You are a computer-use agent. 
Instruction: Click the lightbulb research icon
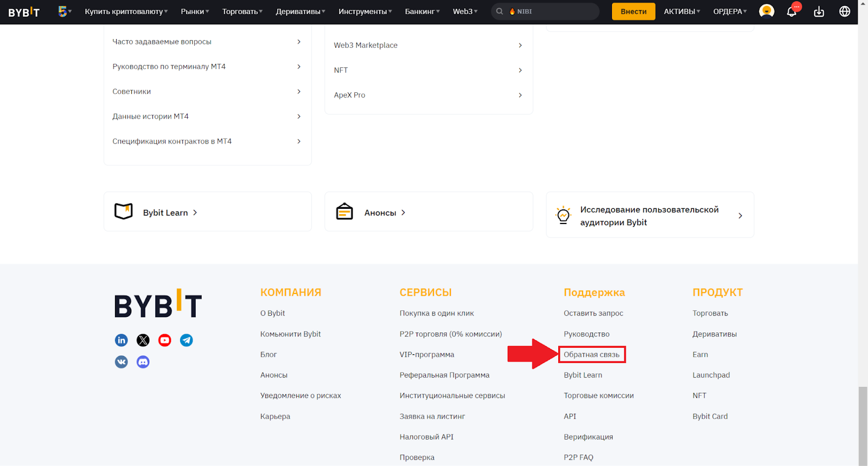tap(564, 215)
